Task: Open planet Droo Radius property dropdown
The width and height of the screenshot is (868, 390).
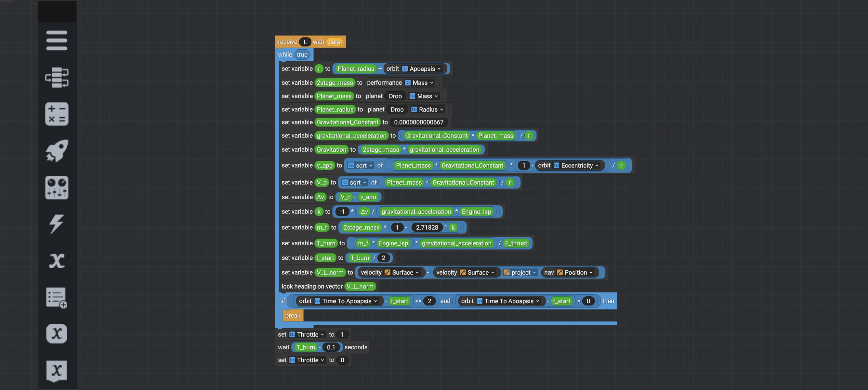Action: [427, 110]
